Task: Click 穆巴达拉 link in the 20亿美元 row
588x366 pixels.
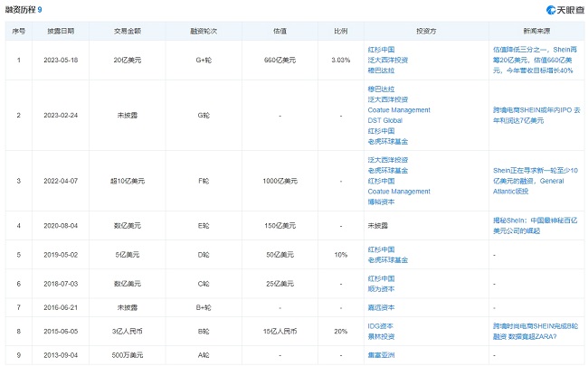Action: (x=381, y=70)
